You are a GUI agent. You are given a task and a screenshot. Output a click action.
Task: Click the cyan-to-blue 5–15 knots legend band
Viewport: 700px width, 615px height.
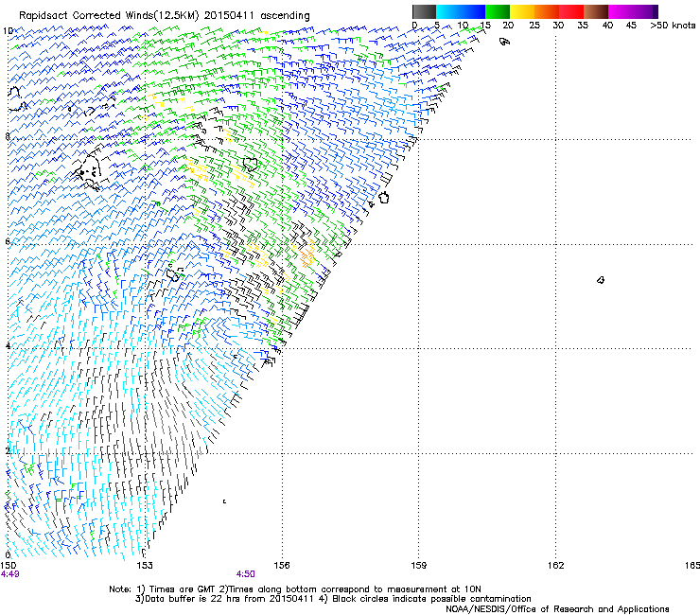[x=461, y=11]
